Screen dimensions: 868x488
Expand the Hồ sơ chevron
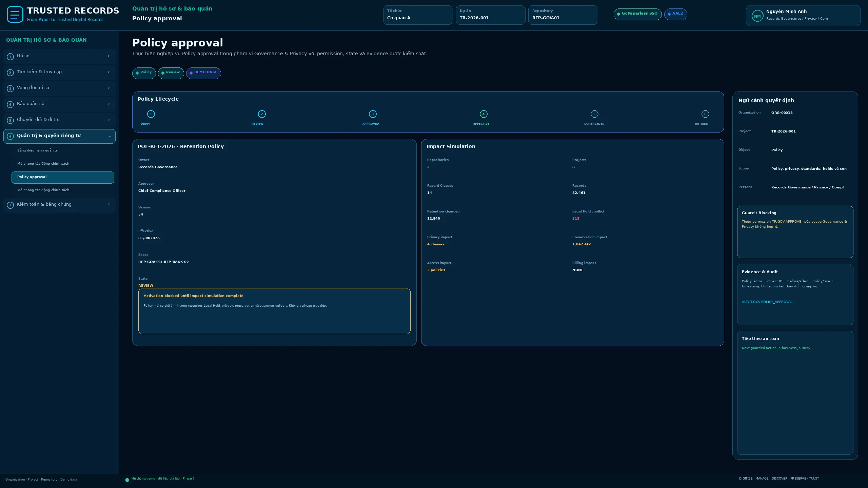(109, 56)
